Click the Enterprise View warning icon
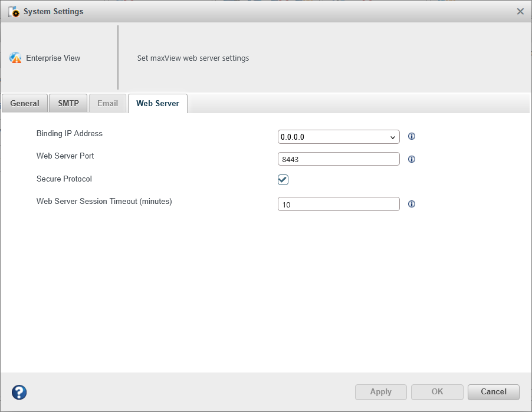532x412 pixels. [x=15, y=58]
